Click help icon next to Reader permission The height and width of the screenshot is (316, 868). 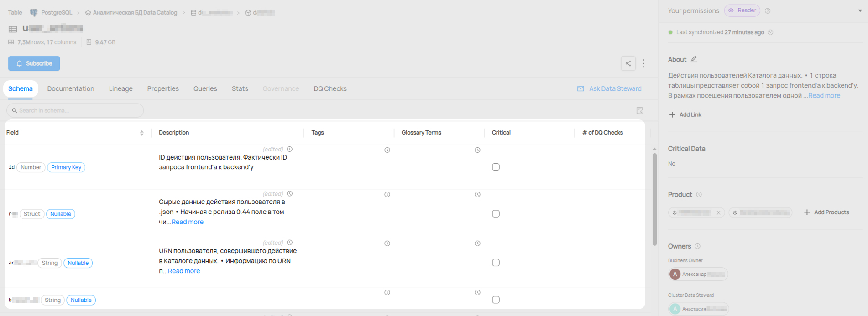click(768, 11)
